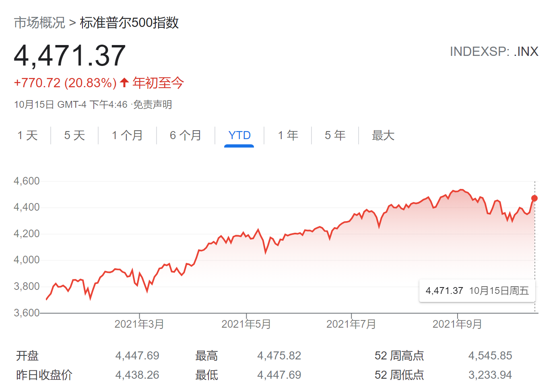Show the 1 个月 chart range
The image size is (559, 392).
[127, 135]
